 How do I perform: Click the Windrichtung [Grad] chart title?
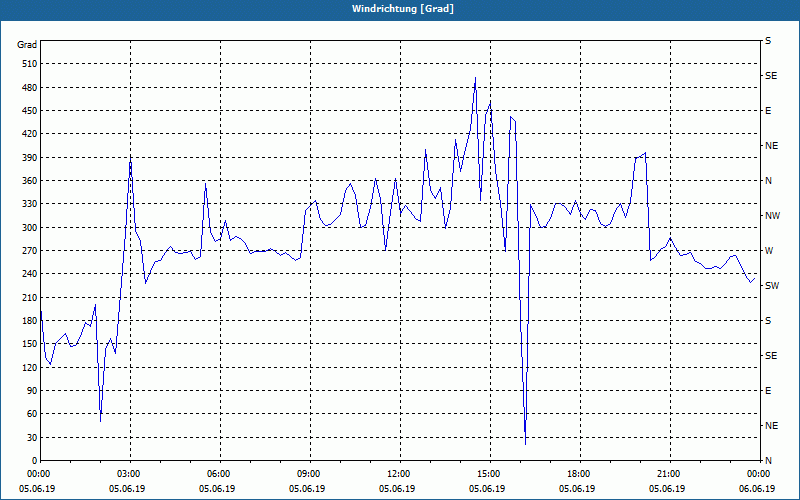[x=403, y=9]
